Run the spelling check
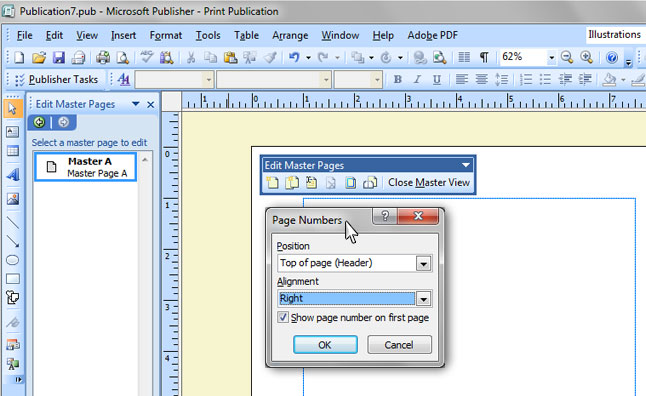The image size is (646, 396). pos(147,57)
